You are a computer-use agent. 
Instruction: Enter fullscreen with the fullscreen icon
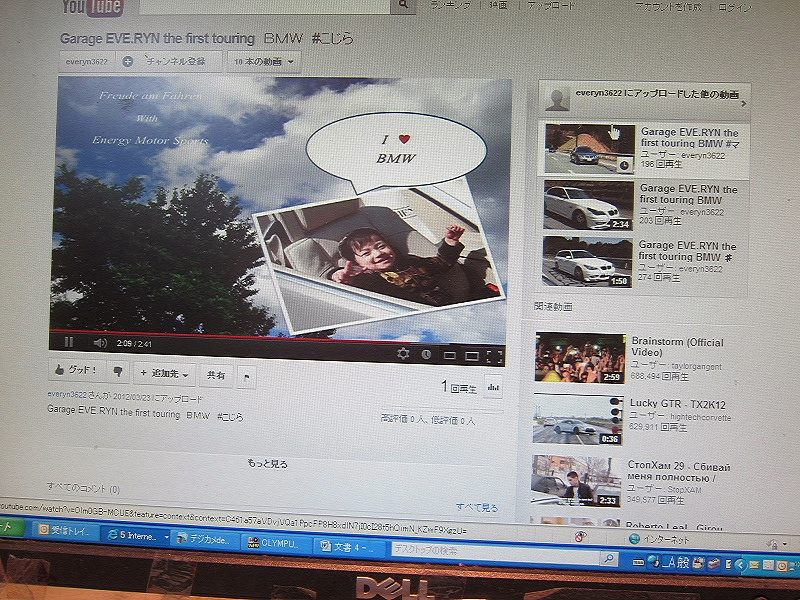coord(494,357)
